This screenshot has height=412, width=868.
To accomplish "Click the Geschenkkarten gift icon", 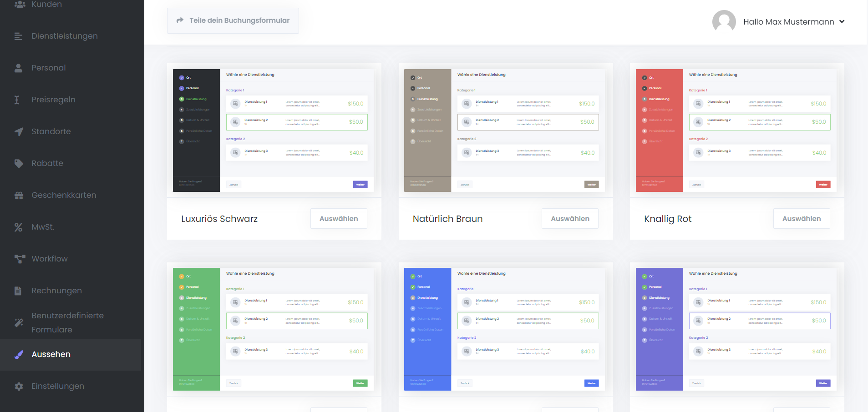I will tap(18, 196).
